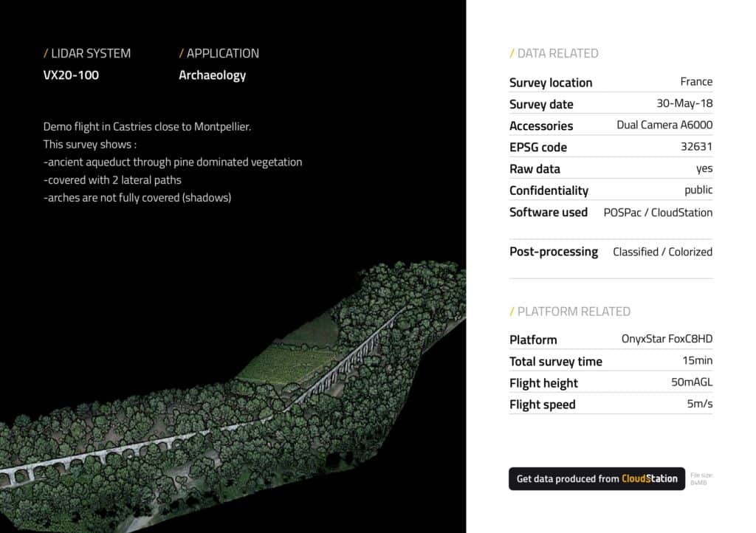Click the slash icon next to APPLICATION
The width and height of the screenshot is (756, 533).
tap(182, 53)
